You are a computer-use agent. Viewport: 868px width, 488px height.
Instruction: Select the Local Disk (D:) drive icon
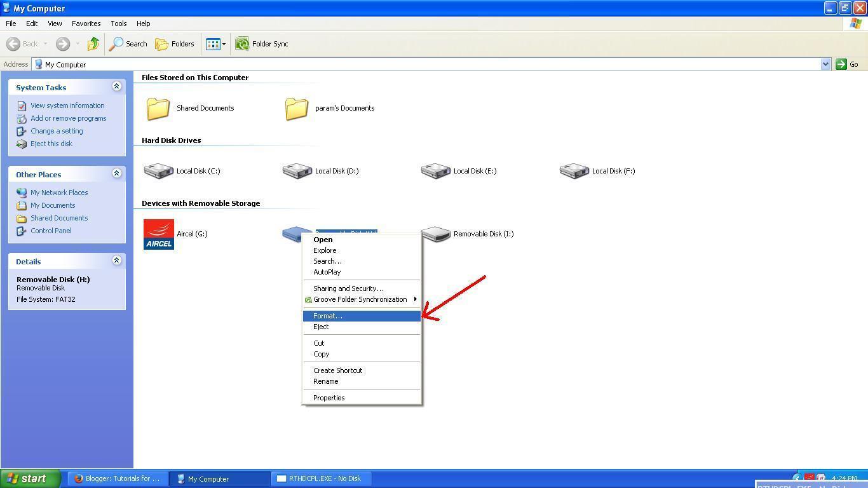[297, 171]
